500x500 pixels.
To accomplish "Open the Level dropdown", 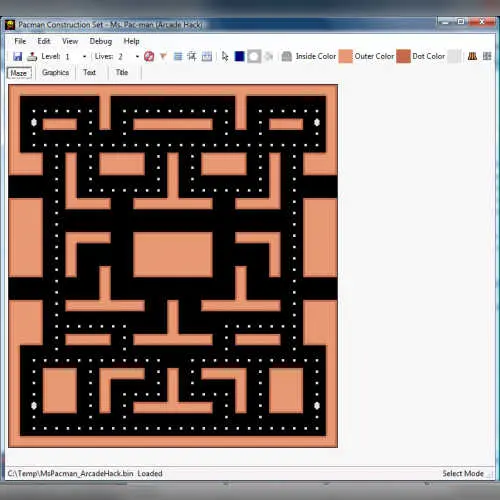I will 84,57.
